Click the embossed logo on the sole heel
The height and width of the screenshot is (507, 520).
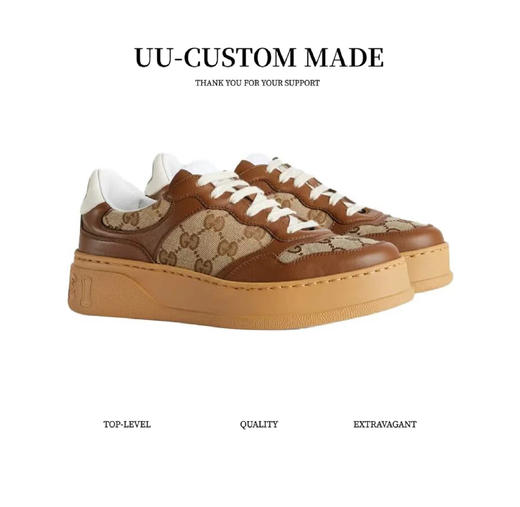pos(81,290)
